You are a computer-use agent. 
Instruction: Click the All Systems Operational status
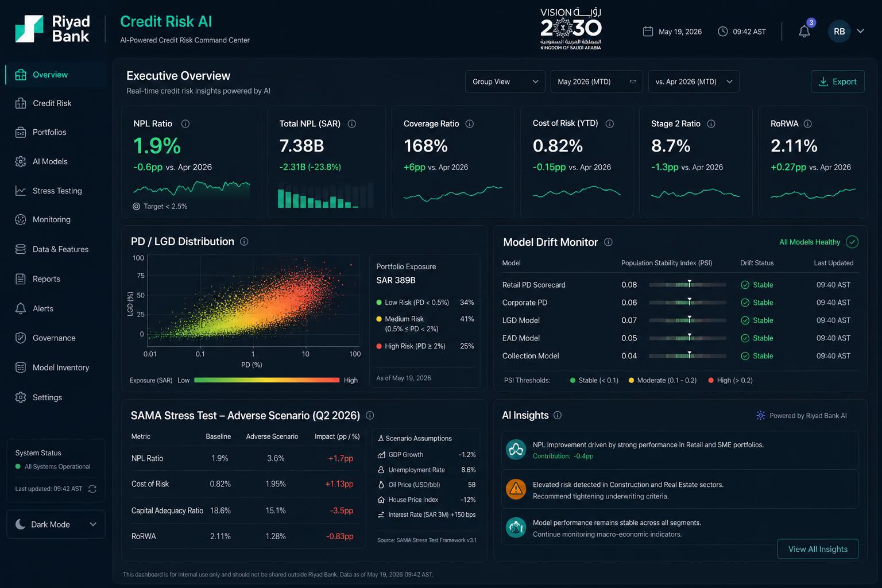tap(53, 467)
